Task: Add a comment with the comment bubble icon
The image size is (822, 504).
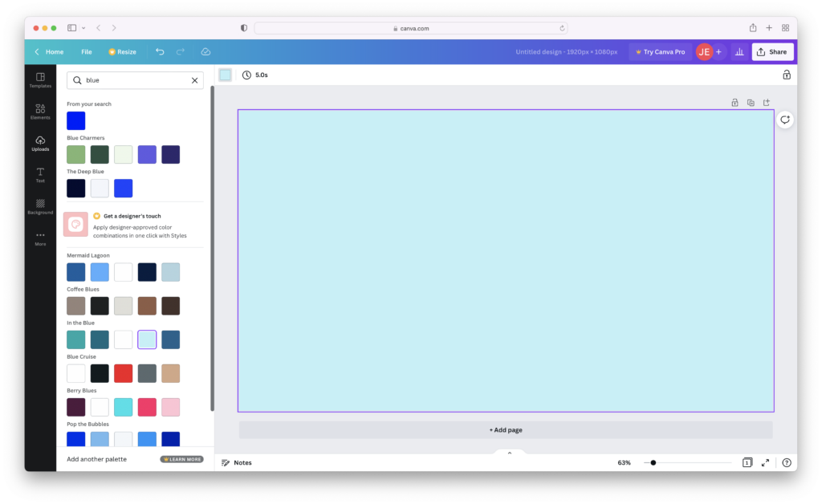Action: tap(785, 120)
